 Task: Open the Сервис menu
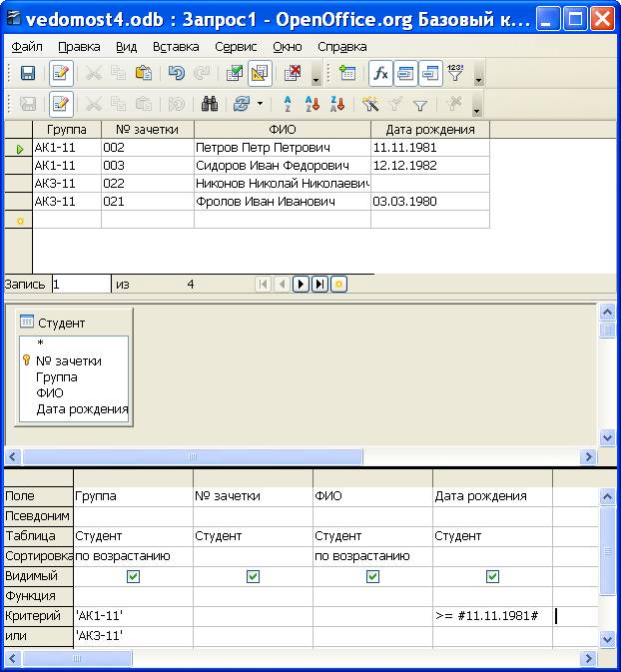pos(235,47)
